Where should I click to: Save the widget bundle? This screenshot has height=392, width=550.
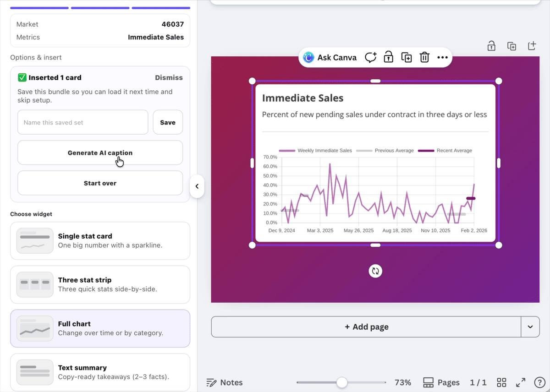168,122
